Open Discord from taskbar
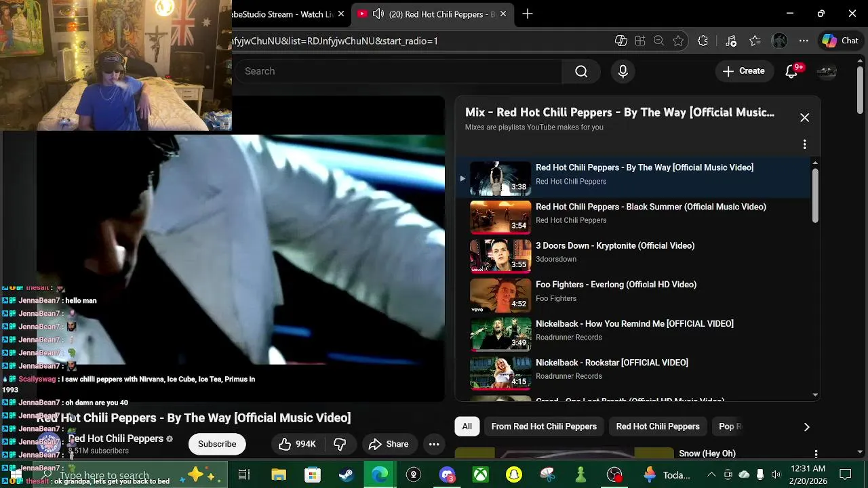Image resolution: width=868 pixels, height=488 pixels. (x=446, y=475)
